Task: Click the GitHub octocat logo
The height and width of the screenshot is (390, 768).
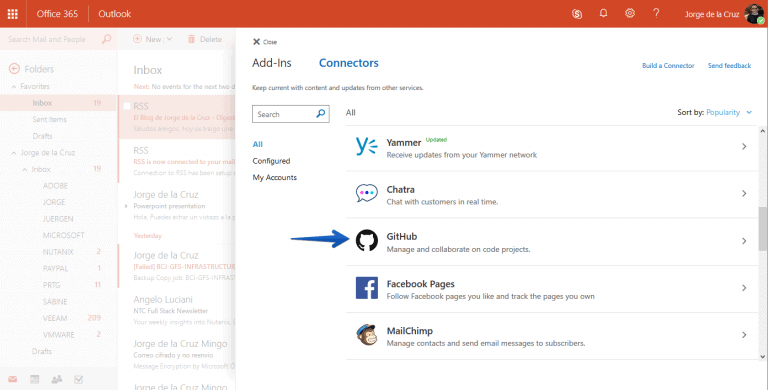Action: [x=366, y=241]
